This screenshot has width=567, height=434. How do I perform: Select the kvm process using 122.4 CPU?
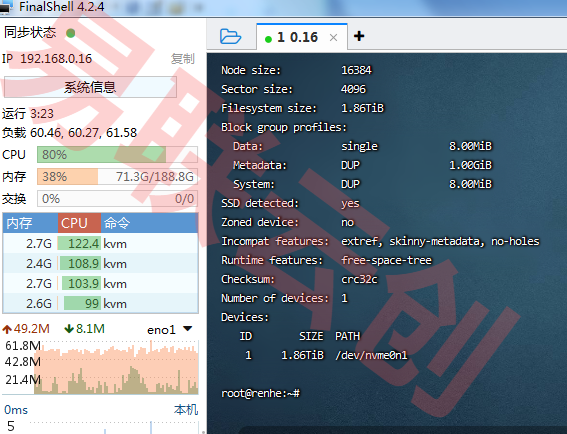coord(101,243)
